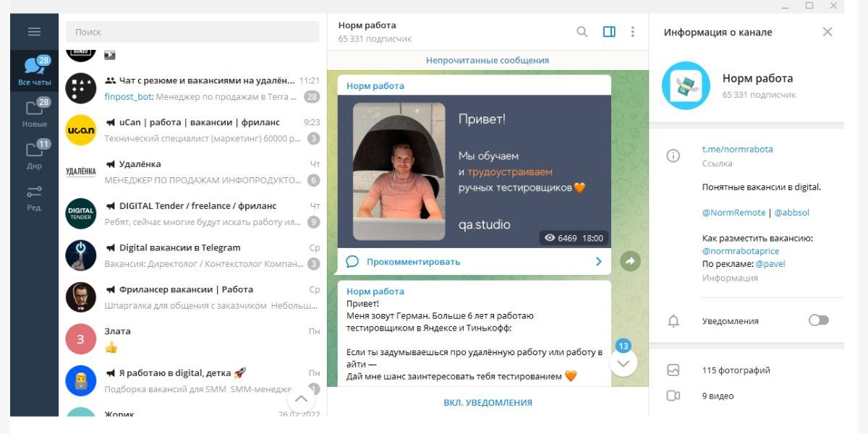
Task: Minimize the Telegram window
Action: click(786, 6)
